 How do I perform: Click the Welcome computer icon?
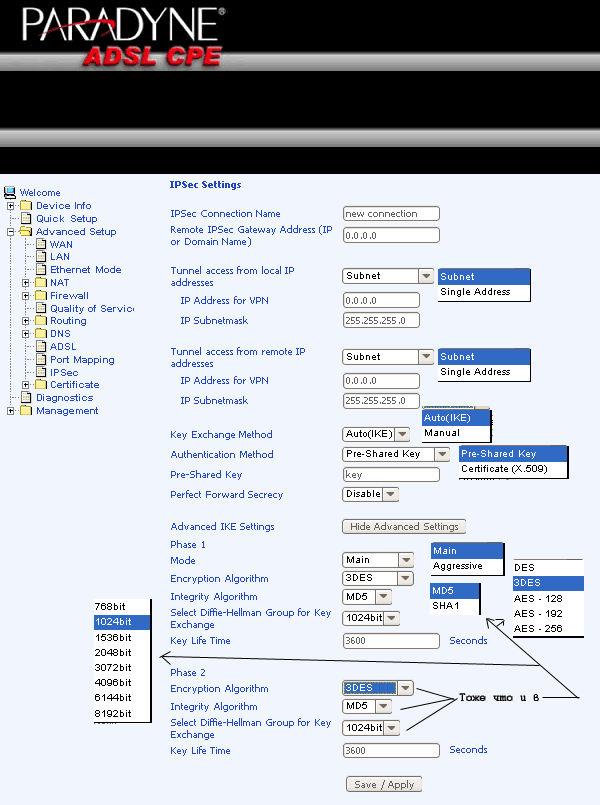tap(10, 193)
